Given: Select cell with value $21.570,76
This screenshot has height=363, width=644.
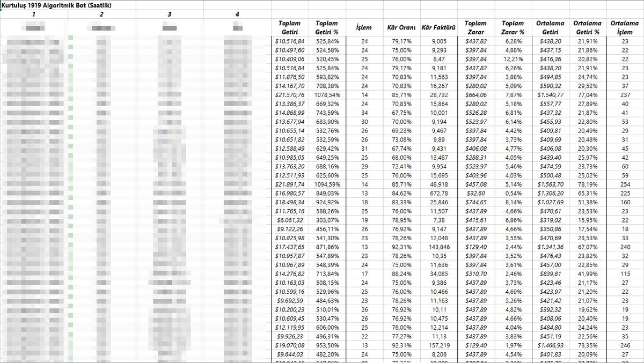Looking at the screenshot, I should tap(290, 94).
